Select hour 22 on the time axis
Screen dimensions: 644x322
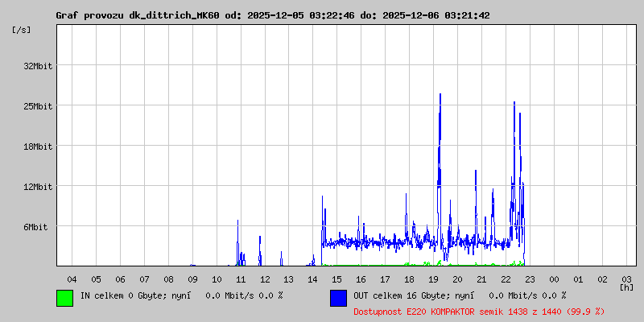[506, 279]
